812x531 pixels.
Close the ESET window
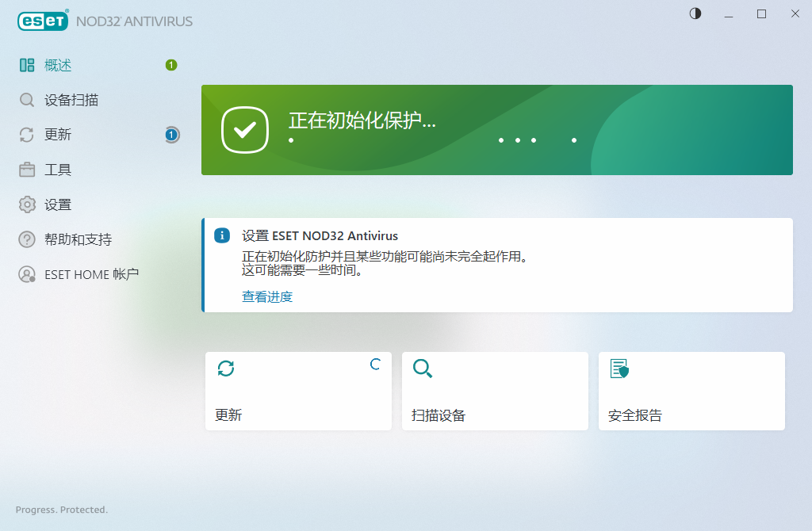click(x=795, y=13)
